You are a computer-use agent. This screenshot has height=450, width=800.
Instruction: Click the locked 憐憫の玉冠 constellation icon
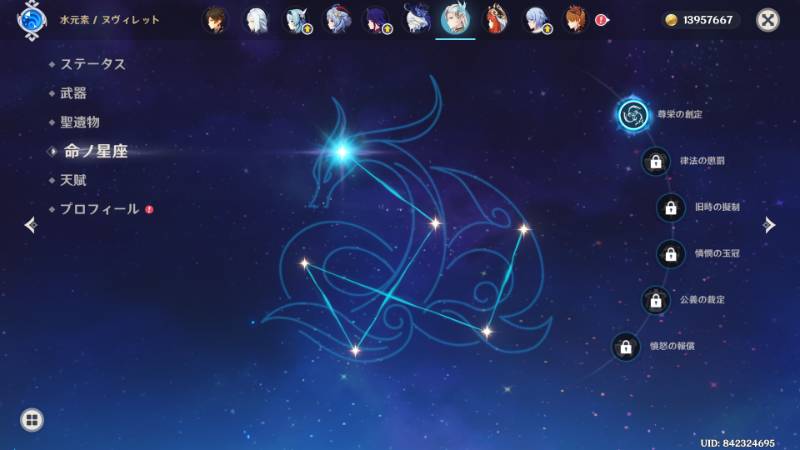click(x=670, y=254)
